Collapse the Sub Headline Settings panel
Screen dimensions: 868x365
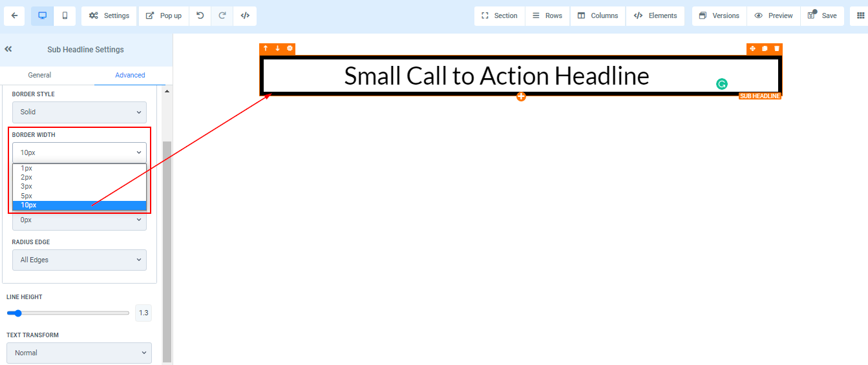coord(8,49)
